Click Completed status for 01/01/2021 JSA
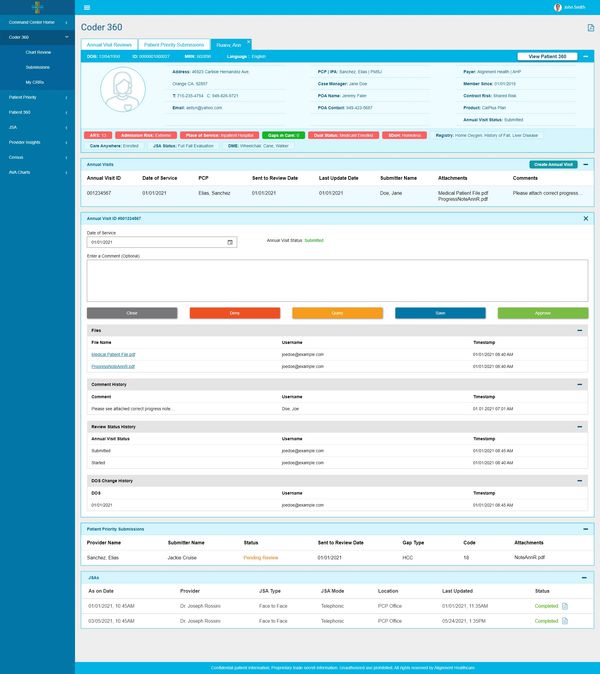 point(546,606)
